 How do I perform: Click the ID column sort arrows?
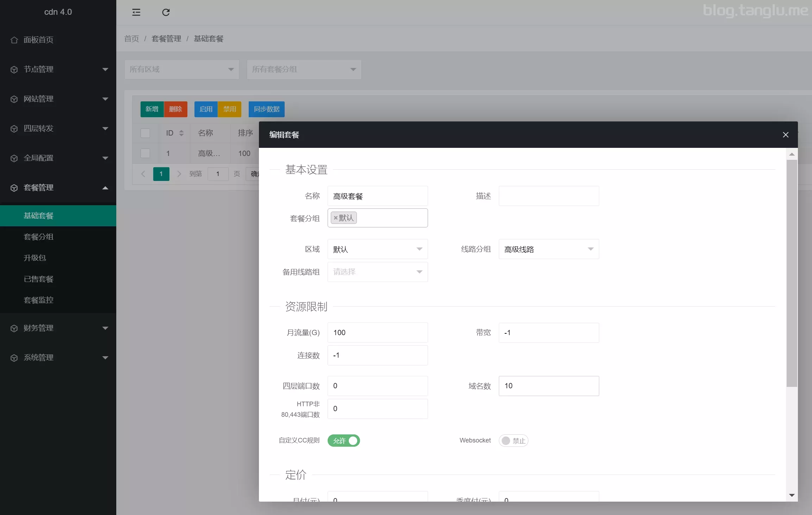point(181,133)
